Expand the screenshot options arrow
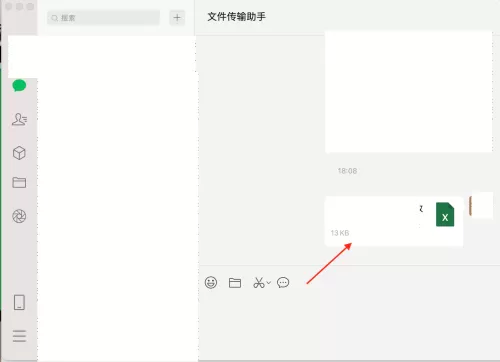Image resolution: width=500 pixels, height=362 pixels. (x=269, y=283)
